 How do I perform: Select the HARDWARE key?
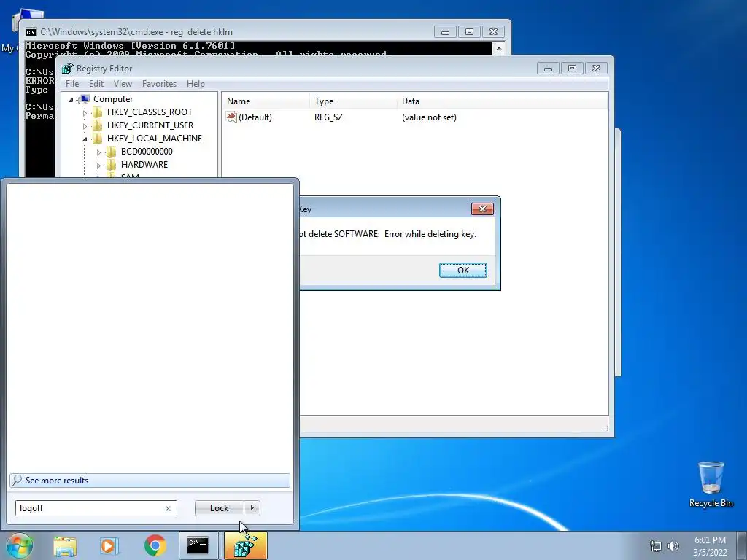(144, 165)
